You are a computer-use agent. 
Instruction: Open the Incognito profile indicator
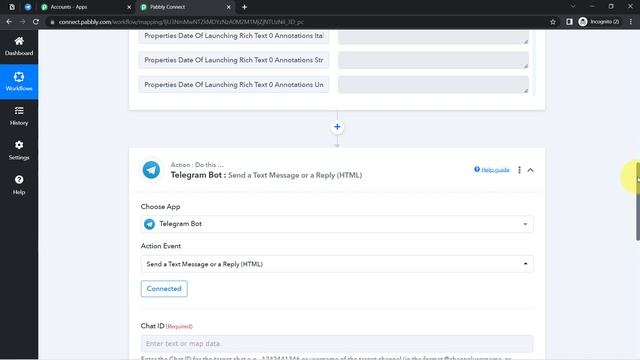[599, 22]
